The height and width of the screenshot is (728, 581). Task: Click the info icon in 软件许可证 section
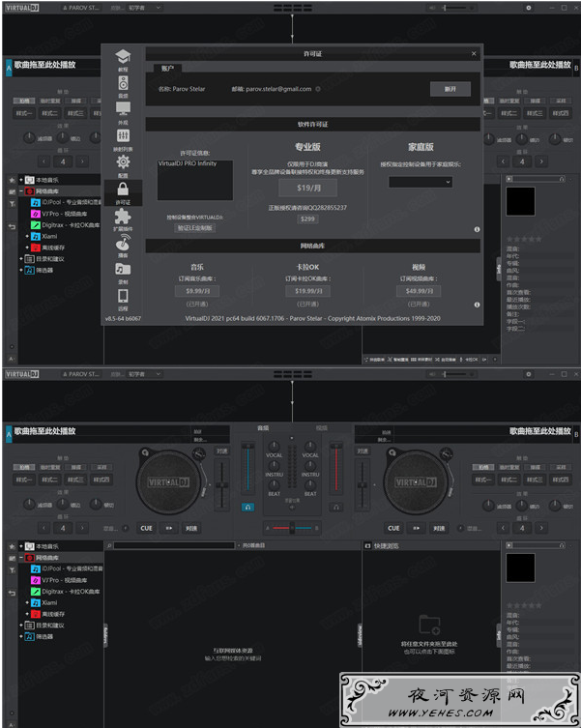[x=477, y=229]
